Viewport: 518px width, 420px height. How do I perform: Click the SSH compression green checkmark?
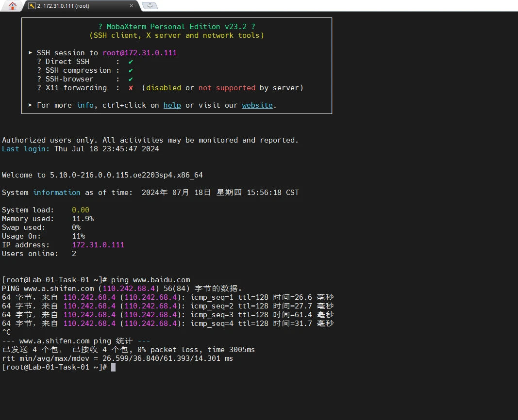pyautogui.click(x=131, y=70)
